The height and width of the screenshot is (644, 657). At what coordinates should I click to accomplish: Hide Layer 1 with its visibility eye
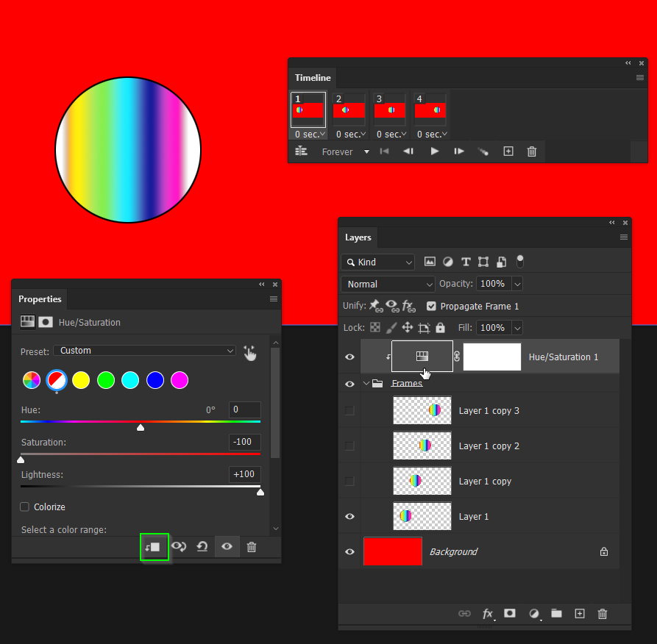349,516
